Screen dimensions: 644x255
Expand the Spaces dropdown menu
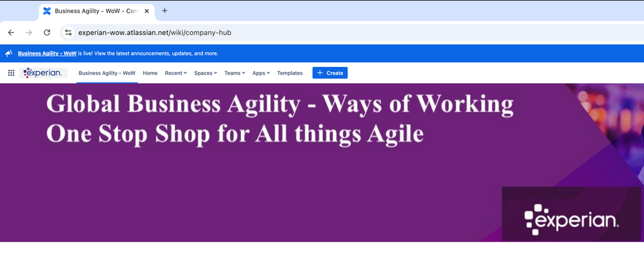click(x=206, y=73)
